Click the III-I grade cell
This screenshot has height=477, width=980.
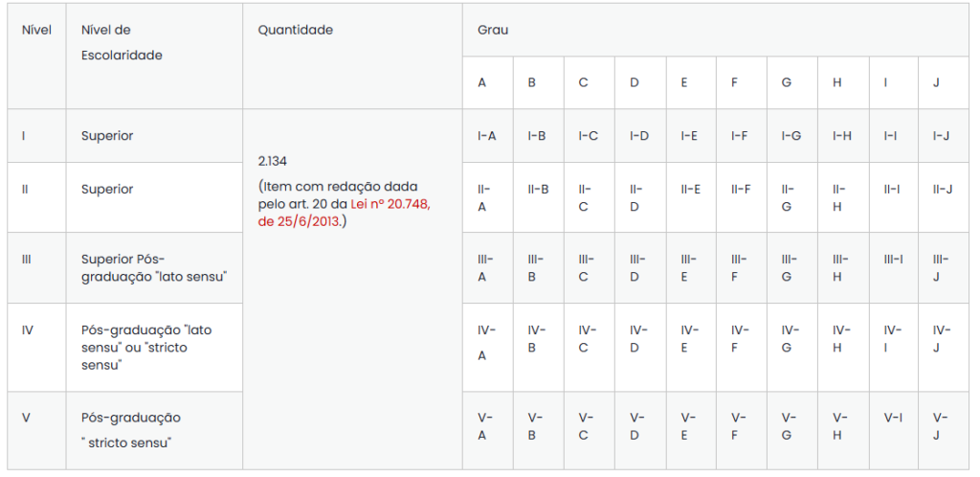pos(893,260)
